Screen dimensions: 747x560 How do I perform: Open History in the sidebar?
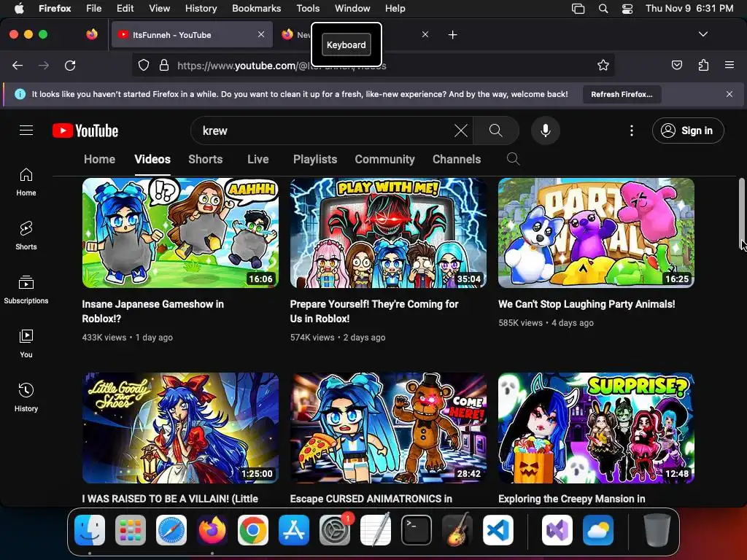point(26,397)
